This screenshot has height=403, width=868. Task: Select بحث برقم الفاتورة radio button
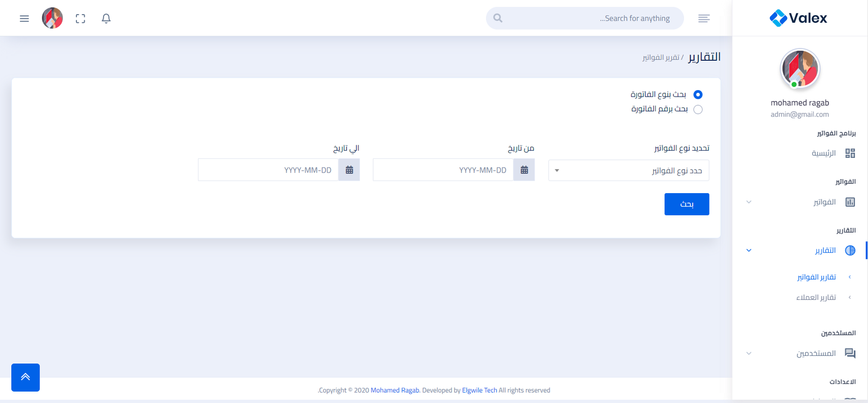click(x=698, y=110)
